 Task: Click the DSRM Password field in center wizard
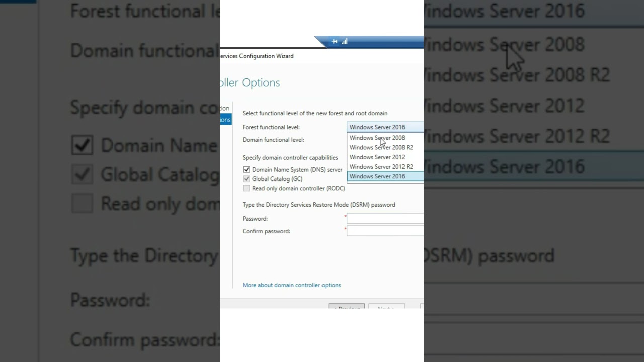385,218
